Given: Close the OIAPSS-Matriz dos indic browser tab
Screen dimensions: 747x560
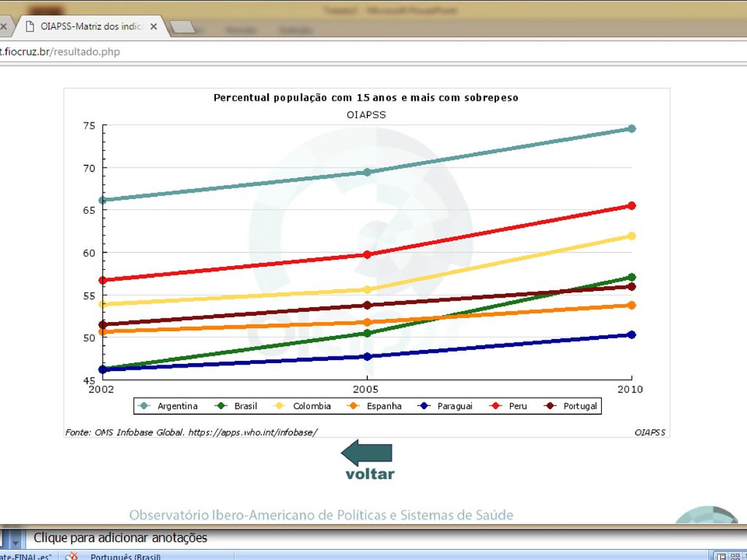Looking at the screenshot, I should 153,27.
